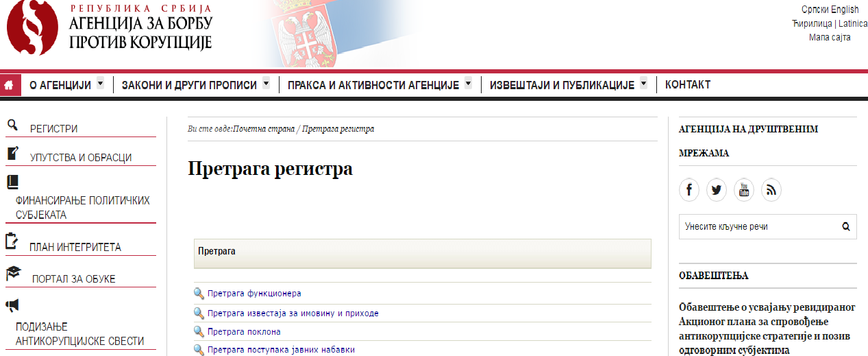Click the agency logo emblem

[x=32, y=28]
